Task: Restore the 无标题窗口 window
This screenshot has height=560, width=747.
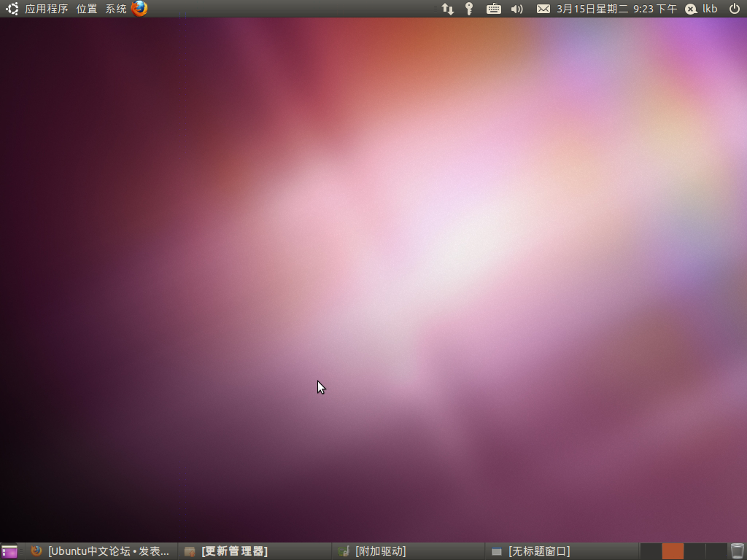Action: click(561, 551)
